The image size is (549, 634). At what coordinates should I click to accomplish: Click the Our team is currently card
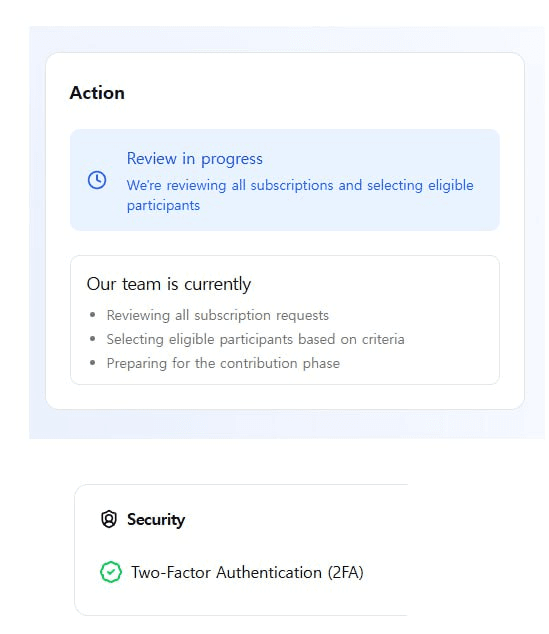[285, 320]
